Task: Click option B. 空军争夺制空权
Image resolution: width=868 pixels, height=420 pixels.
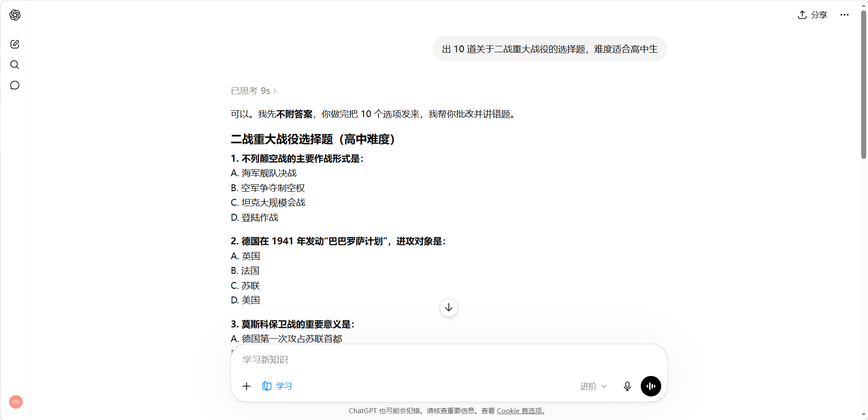Action: point(268,188)
